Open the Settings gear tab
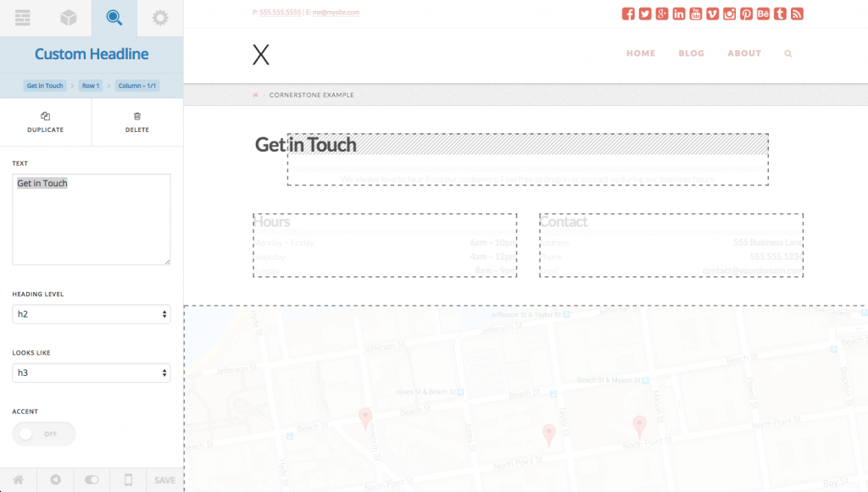This screenshot has width=868, height=492. pyautogui.click(x=160, y=18)
